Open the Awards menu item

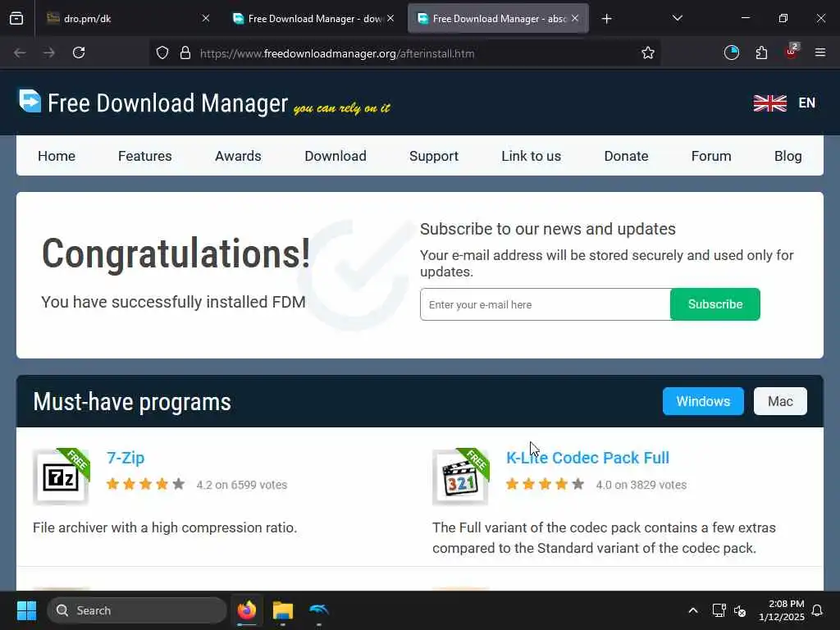click(x=238, y=156)
